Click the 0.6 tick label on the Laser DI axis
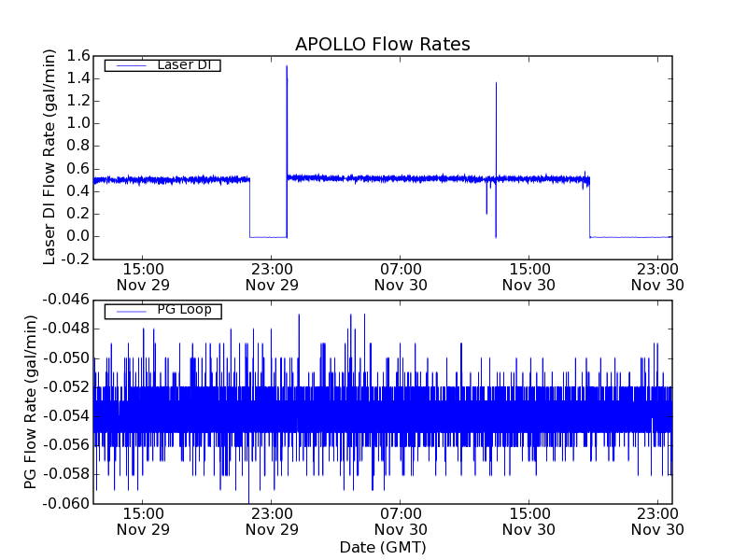 pos(78,169)
